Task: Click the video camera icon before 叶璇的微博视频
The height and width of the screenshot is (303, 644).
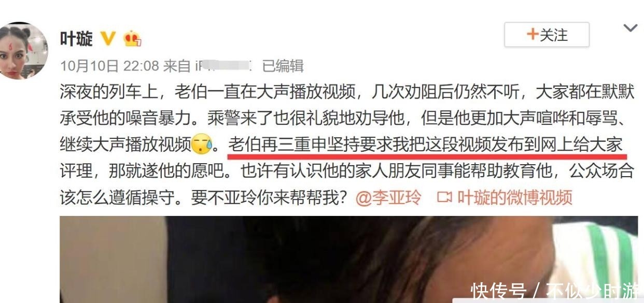Action: (x=443, y=197)
